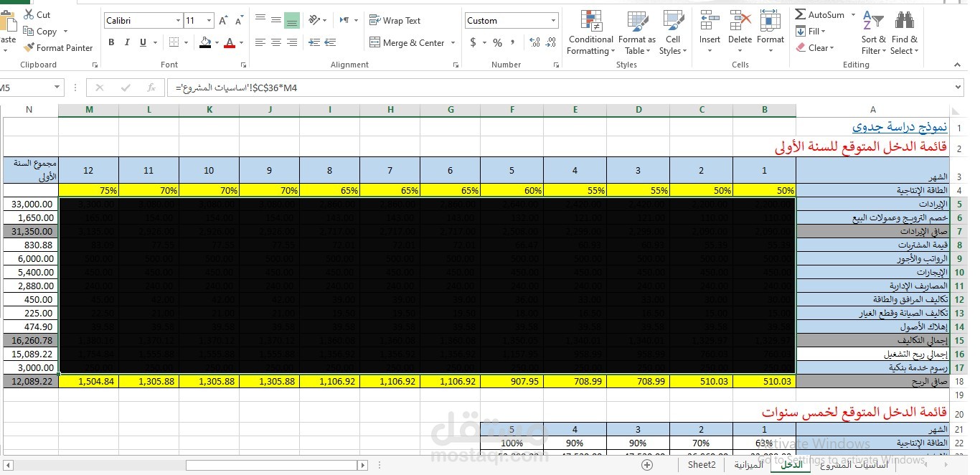This screenshot has width=980, height=475.
Task: Apply accounting dollar format
Action: click(473, 43)
